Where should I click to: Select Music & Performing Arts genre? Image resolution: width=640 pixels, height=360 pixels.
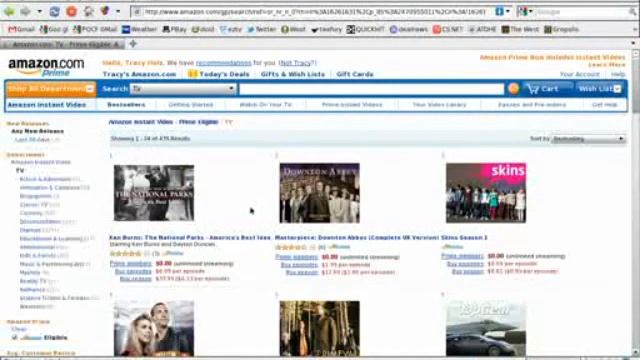tap(52, 264)
